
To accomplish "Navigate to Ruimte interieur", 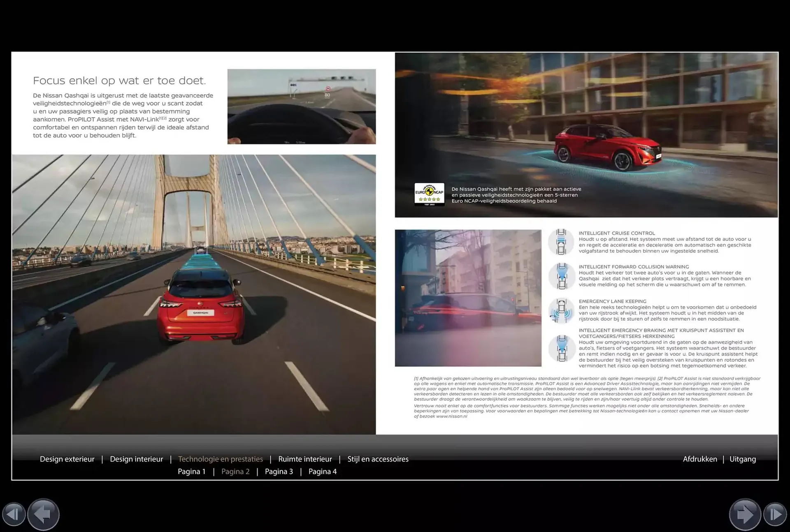I will tap(305, 459).
